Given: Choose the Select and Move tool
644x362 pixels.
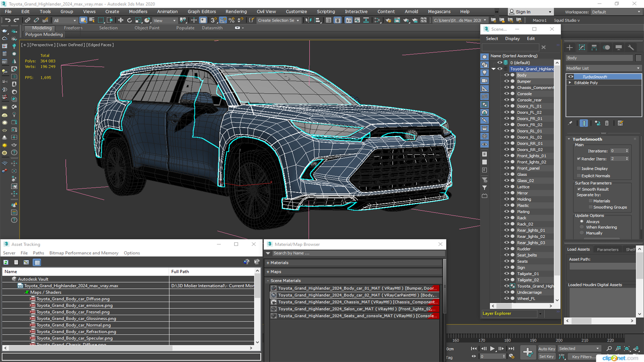Looking at the screenshot, I should [x=121, y=20].
